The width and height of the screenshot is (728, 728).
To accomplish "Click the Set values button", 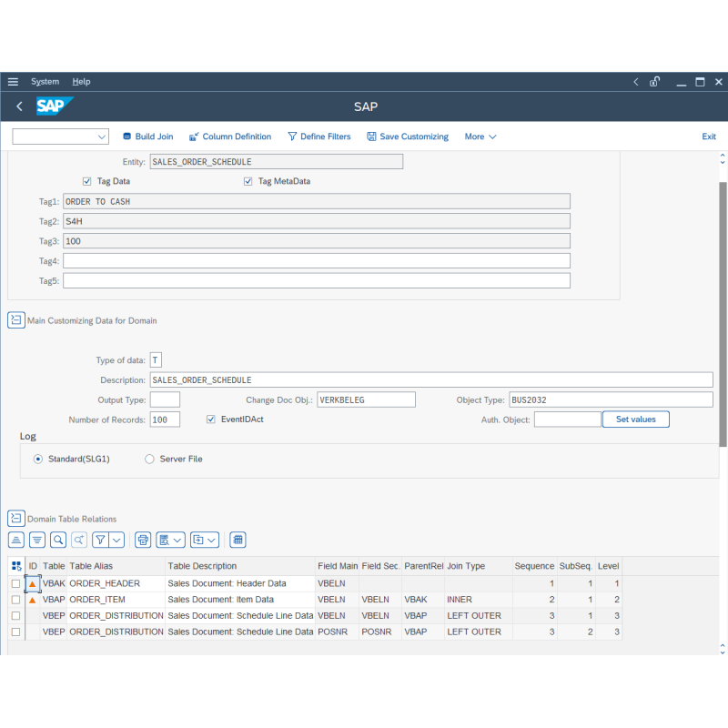I will [635, 420].
